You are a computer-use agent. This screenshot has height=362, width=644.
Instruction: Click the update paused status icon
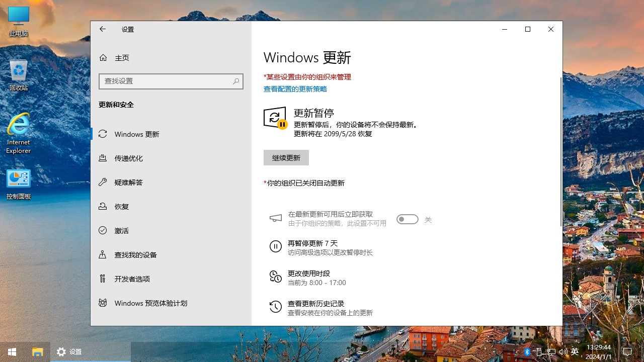point(275,118)
